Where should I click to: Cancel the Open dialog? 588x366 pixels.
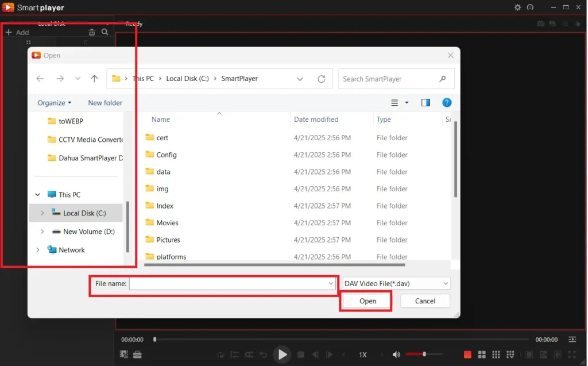coord(425,301)
